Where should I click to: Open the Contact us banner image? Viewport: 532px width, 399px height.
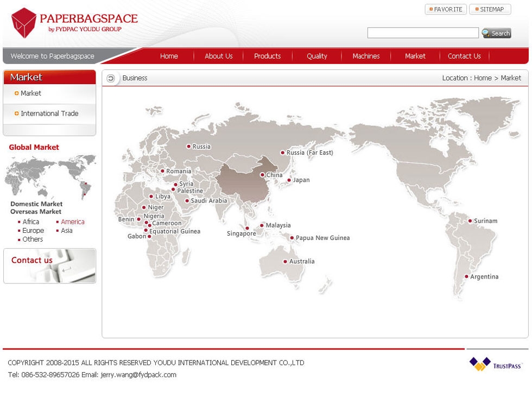pos(49,266)
